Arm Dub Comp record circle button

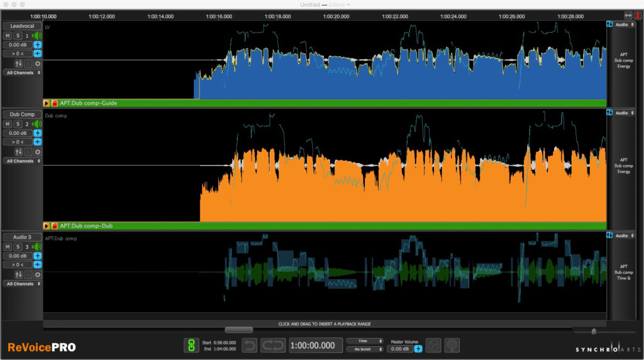pyautogui.click(x=37, y=152)
